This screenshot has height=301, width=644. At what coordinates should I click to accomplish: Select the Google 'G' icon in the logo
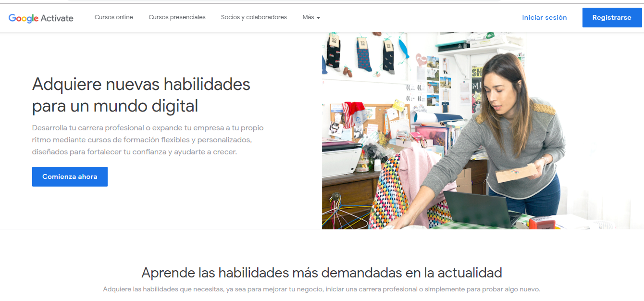[12, 17]
